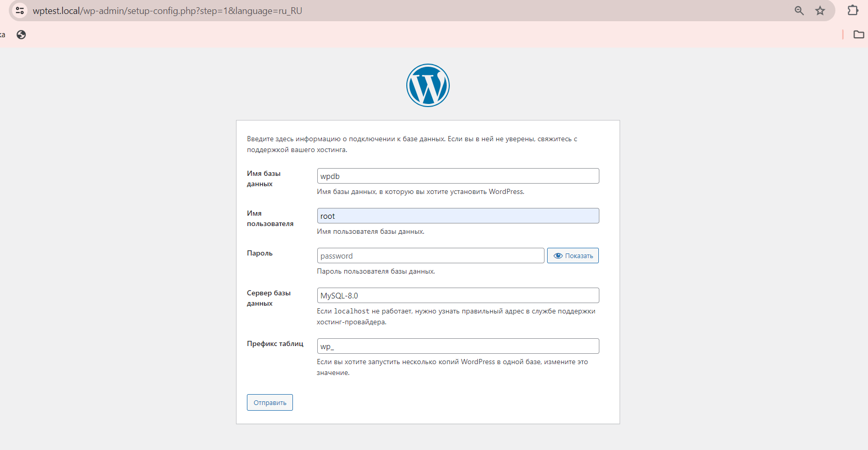Open the browser extensions puzzle icon

pos(852,10)
